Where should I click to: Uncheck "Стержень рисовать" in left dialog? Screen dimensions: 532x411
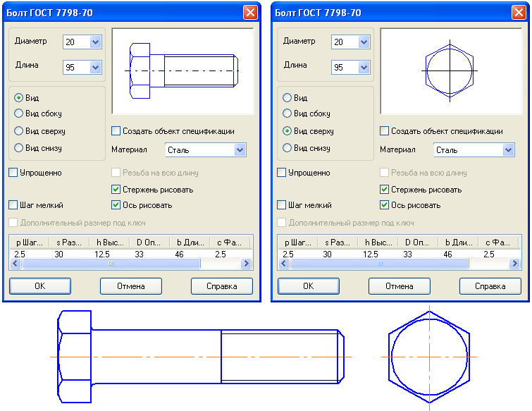coord(116,189)
